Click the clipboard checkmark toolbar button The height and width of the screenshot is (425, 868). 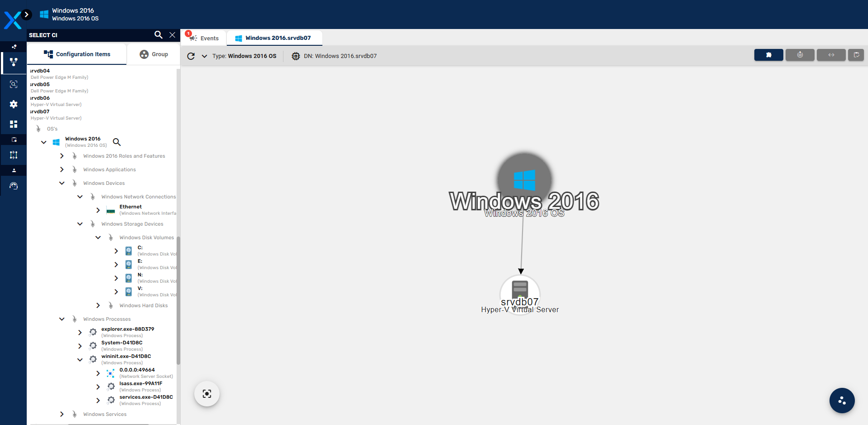coord(856,55)
